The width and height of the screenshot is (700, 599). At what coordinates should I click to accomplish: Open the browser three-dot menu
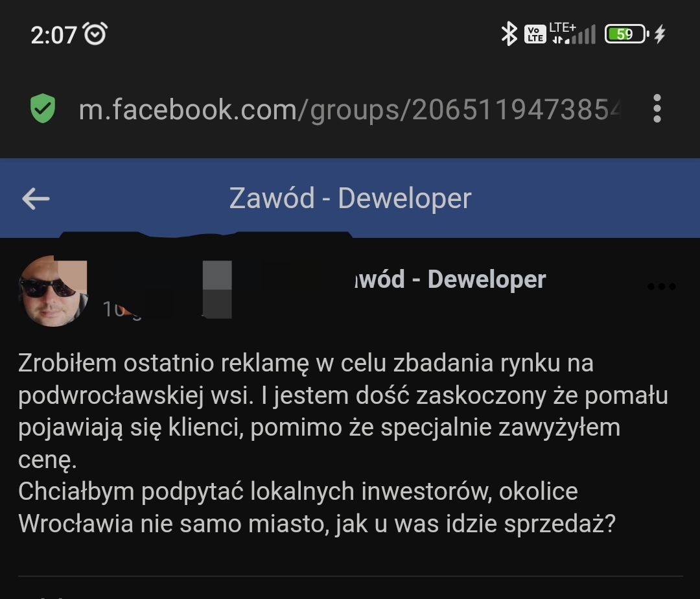click(x=657, y=108)
